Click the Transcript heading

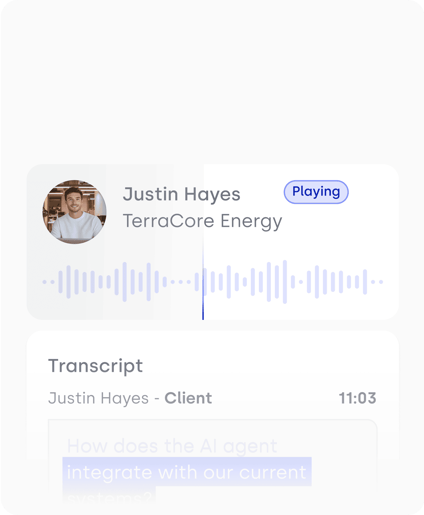pyautogui.click(x=95, y=366)
